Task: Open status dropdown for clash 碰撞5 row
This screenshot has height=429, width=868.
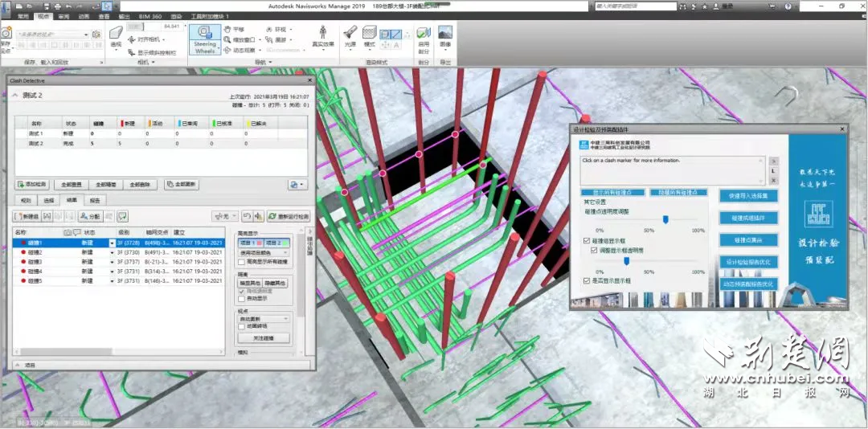Action: (x=113, y=281)
